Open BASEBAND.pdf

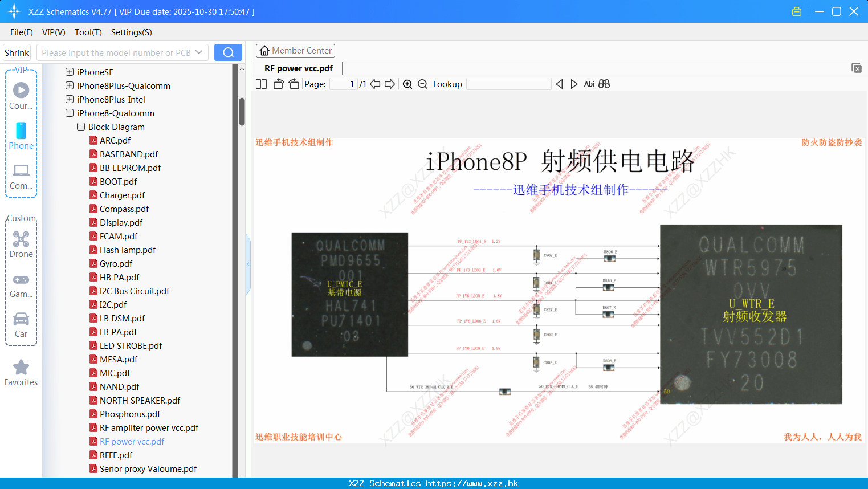129,154
